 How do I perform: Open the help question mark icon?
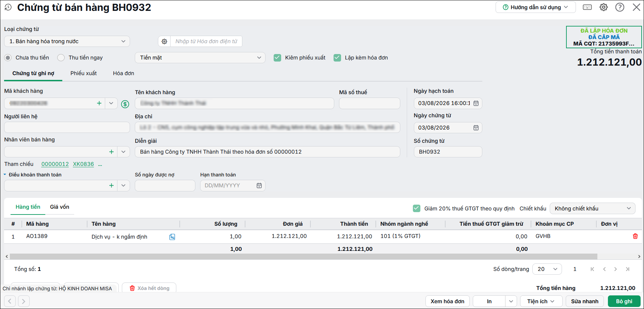pos(620,7)
